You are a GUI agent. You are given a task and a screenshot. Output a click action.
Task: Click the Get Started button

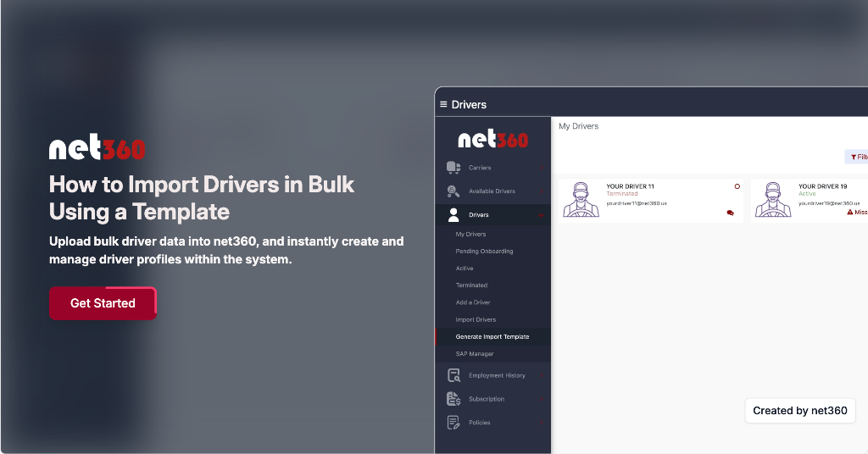pos(103,303)
